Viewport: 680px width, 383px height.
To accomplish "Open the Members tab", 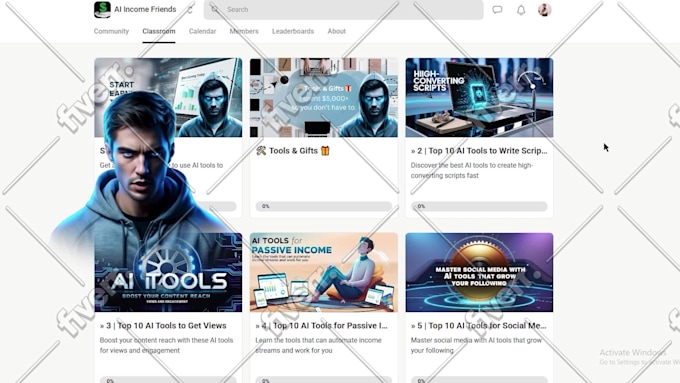I will (x=244, y=31).
